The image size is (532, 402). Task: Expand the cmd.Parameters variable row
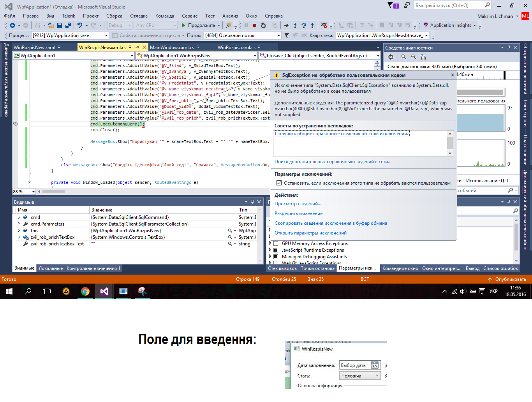[x=19, y=224]
